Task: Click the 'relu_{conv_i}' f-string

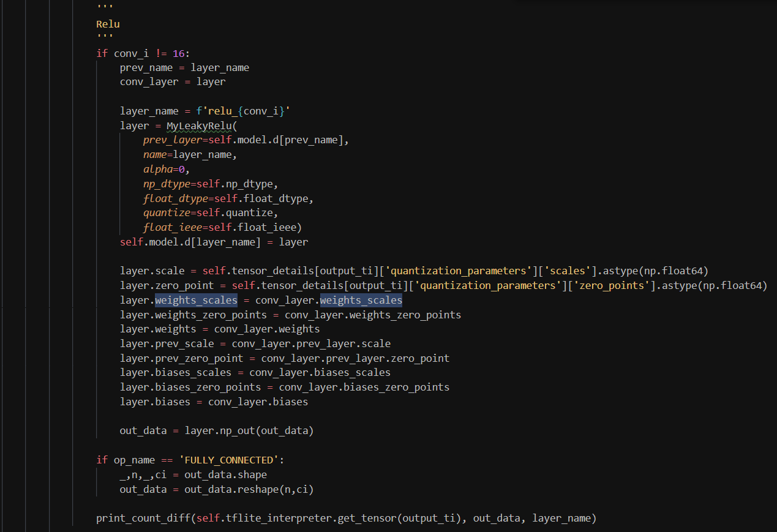Action: (243, 111)
